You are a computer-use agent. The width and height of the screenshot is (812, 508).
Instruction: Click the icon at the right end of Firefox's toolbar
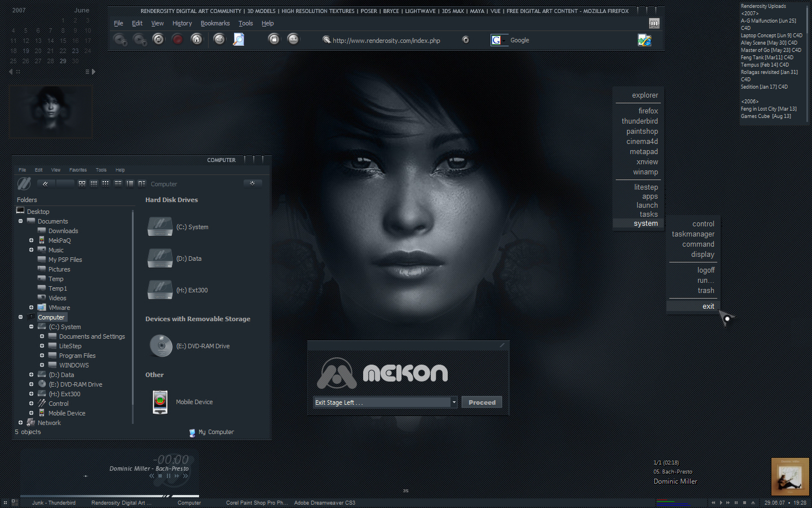pos(645,40)
